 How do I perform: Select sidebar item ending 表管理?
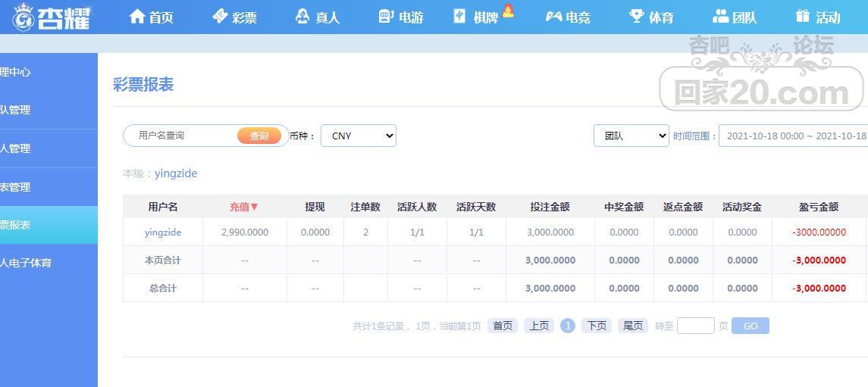point(49,187)
